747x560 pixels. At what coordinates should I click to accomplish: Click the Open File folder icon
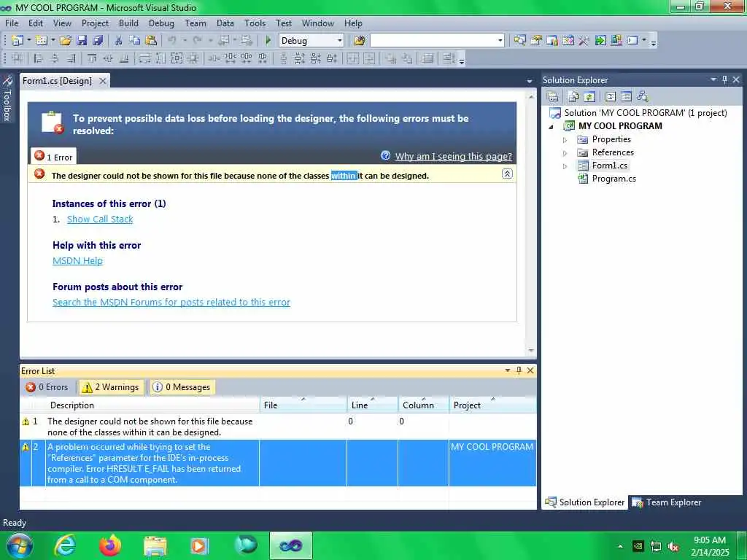tap(66, 41)
